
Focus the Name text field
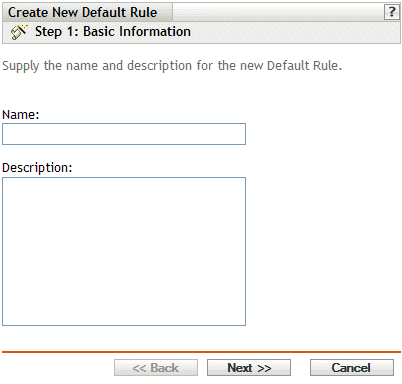click(124, 134)
